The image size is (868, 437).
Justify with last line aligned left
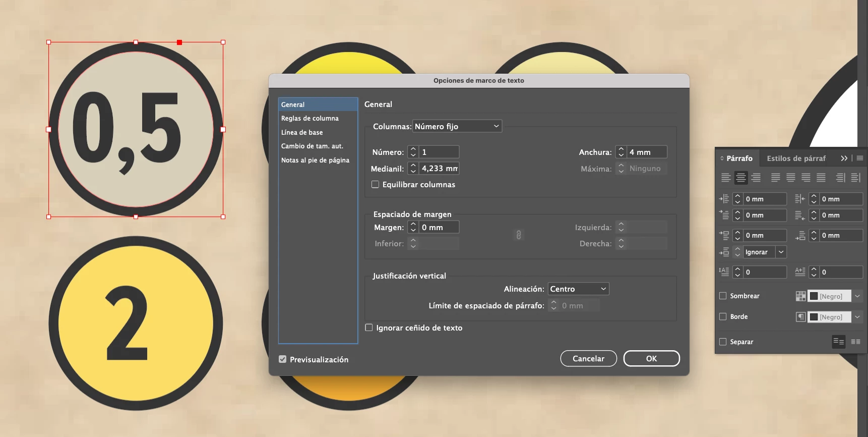[x=776, y=178]
